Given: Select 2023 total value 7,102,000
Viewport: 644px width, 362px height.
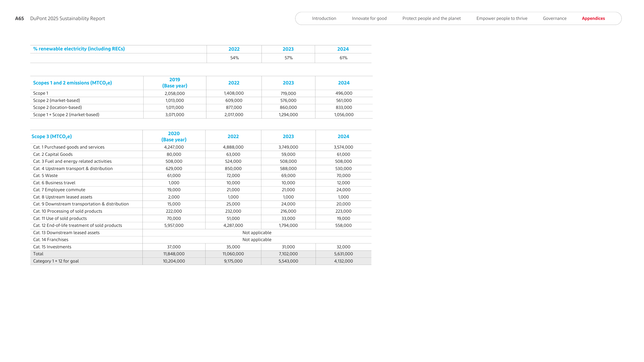Looking at the screenshot, I should [288, 254].
